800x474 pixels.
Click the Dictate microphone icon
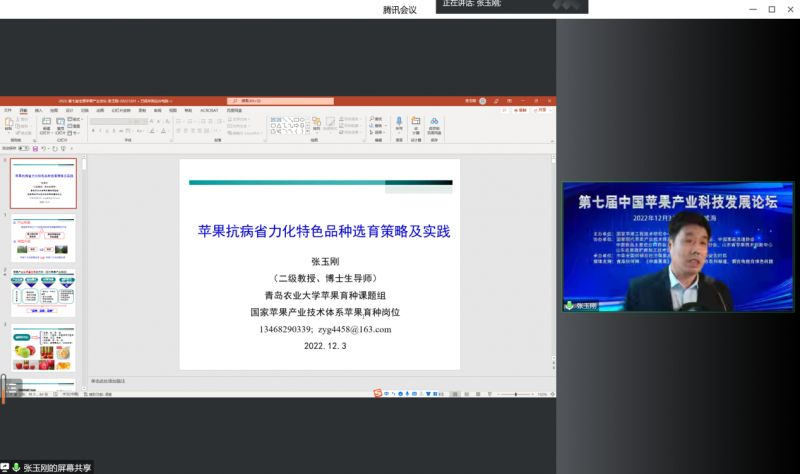pyautogui.click(x=399, y=124)
